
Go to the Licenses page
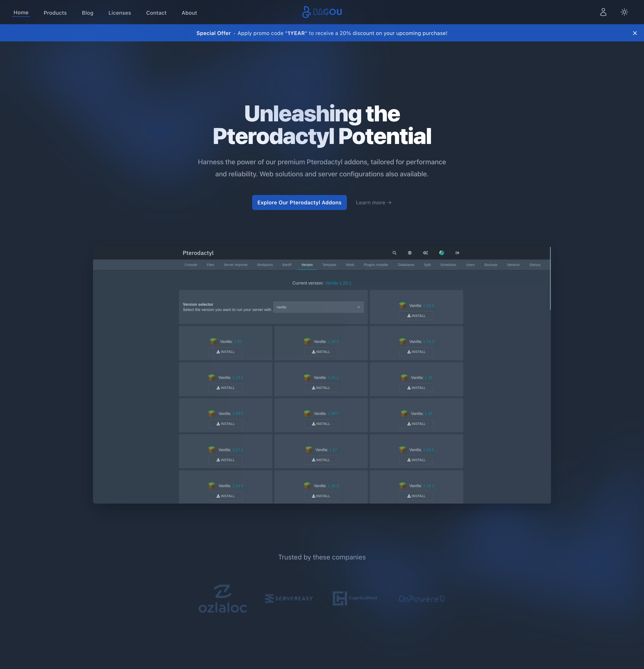tap(120, 13)
